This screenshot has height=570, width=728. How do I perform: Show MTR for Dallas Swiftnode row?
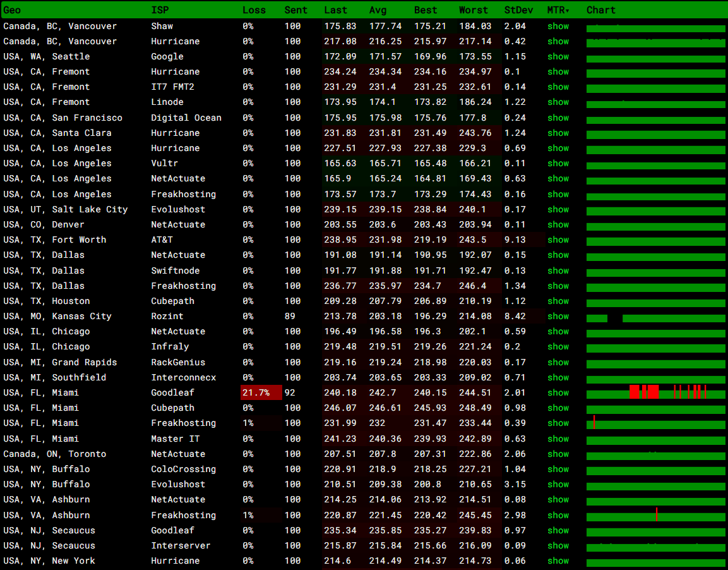558,271
